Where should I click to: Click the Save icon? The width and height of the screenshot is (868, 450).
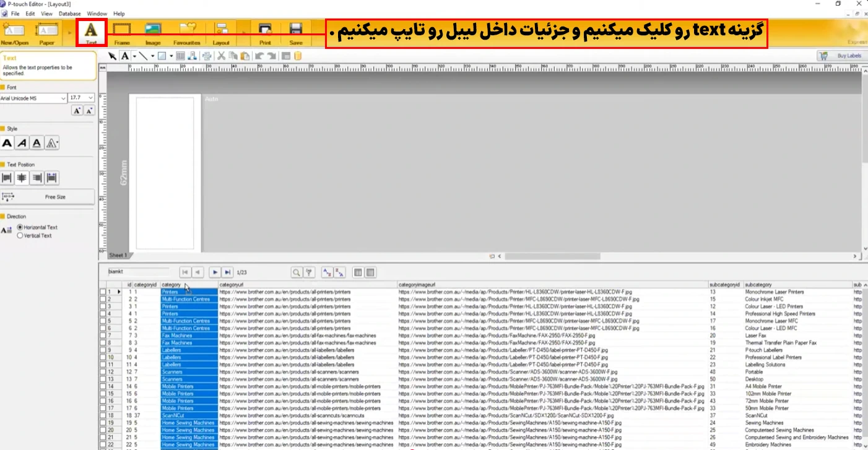pyautogui.click(x=296, y=33)
